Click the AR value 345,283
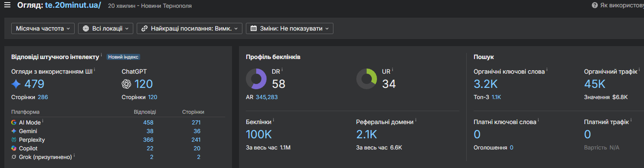644x168 pixels. point(267,97)
